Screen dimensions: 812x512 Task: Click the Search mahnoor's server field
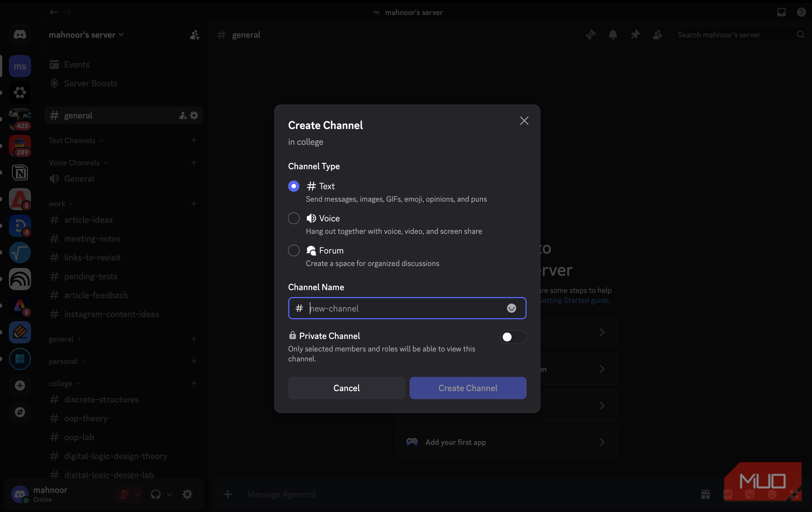740,35
